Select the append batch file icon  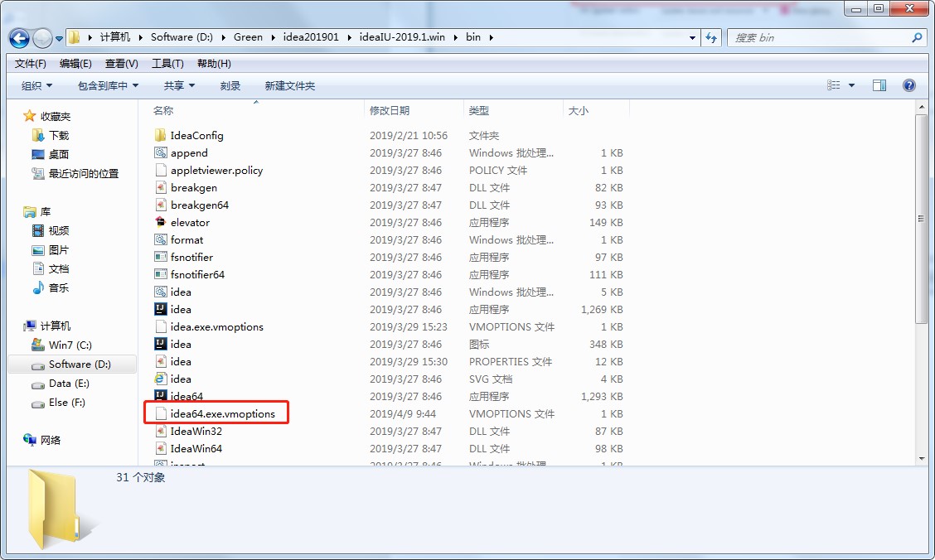pos(161,152)
